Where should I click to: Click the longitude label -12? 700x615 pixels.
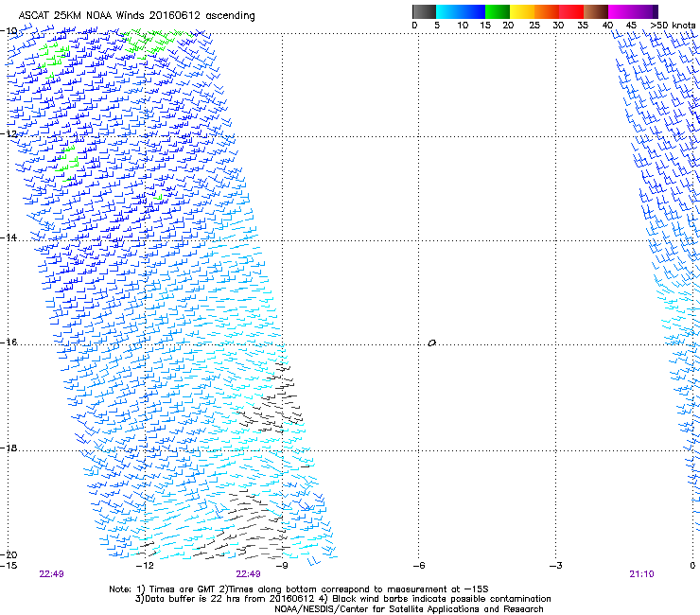tap(145, 566)
